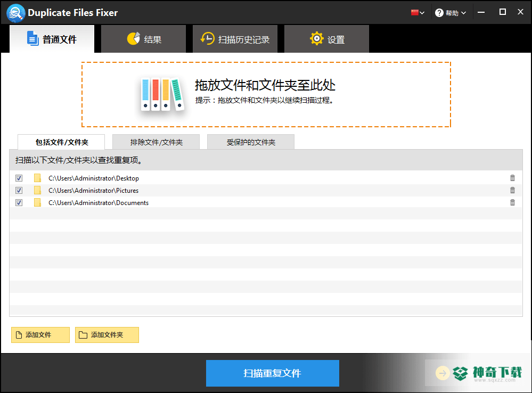Click the 拖放文件和文件夹至此处 drop area heading
532x393 pixels.
[x=265, y=85]
